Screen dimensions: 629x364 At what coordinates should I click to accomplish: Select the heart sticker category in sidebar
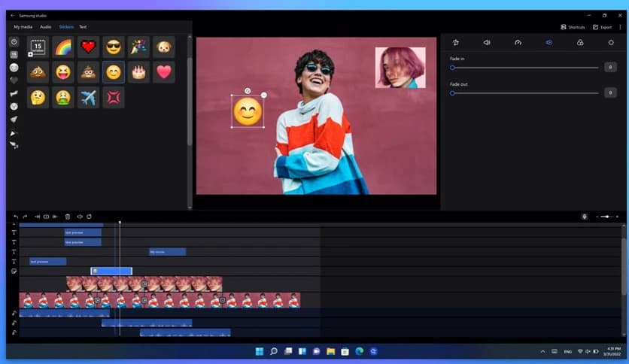coord(14,80)
